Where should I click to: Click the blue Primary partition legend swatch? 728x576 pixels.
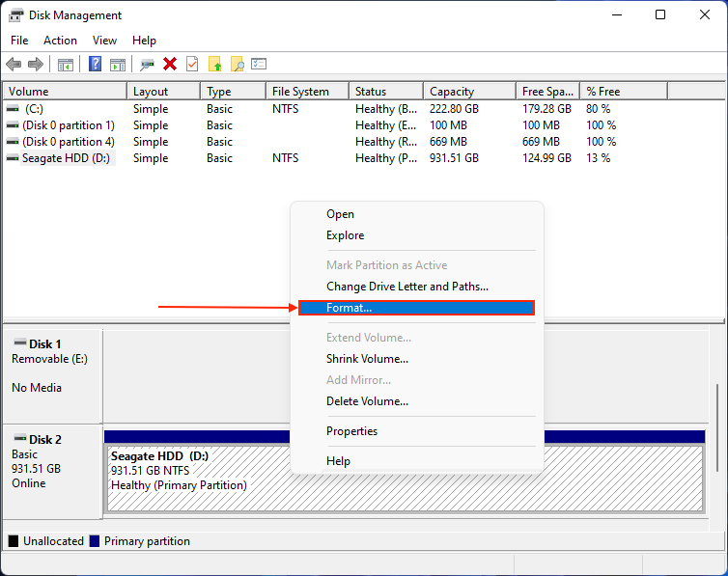(95, 541)
